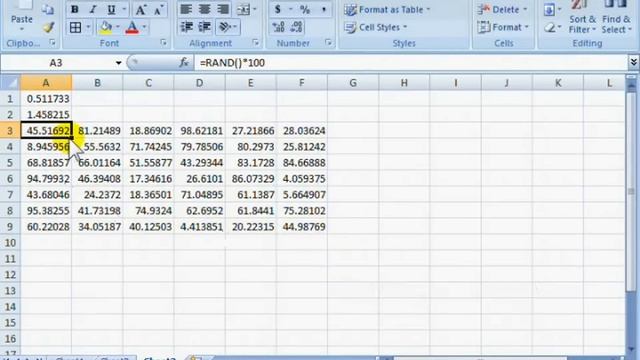
Task: Click the Select All corner button
Action: point(10,83)
